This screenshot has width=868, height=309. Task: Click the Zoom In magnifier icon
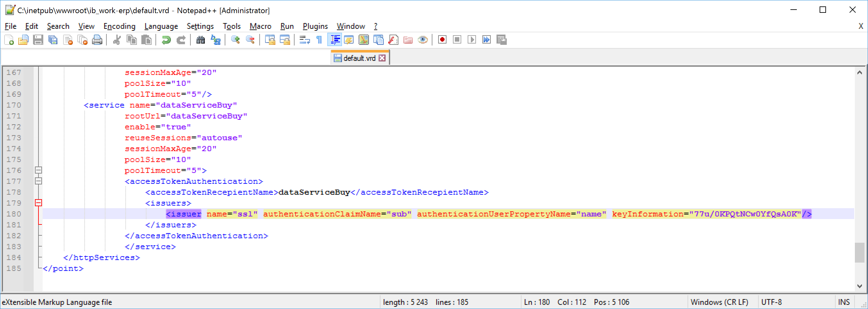pos(235,40)
